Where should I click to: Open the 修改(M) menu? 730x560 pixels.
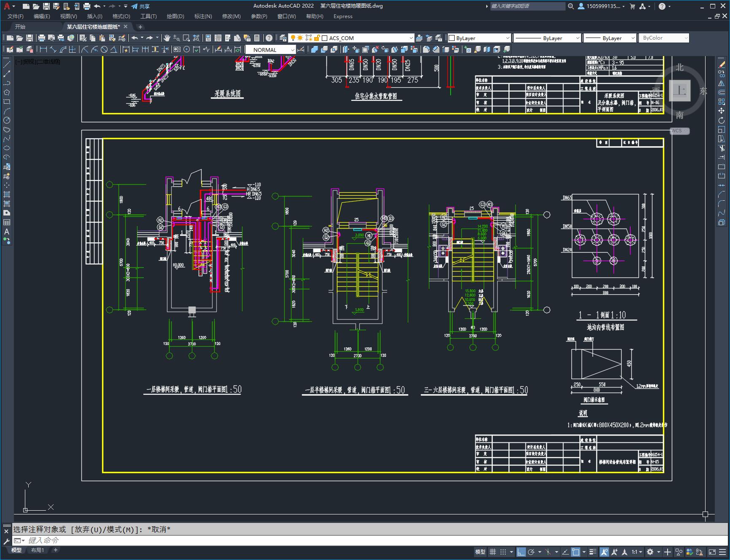coord(231,16)
